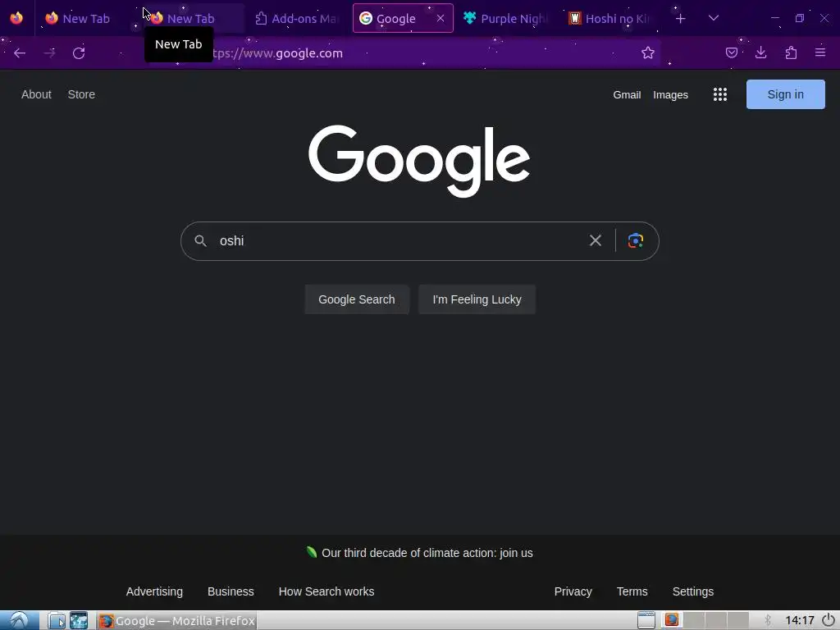Open the Terms footer link
The height and width of the screenshot is (630, 840).
pos(632,591)
